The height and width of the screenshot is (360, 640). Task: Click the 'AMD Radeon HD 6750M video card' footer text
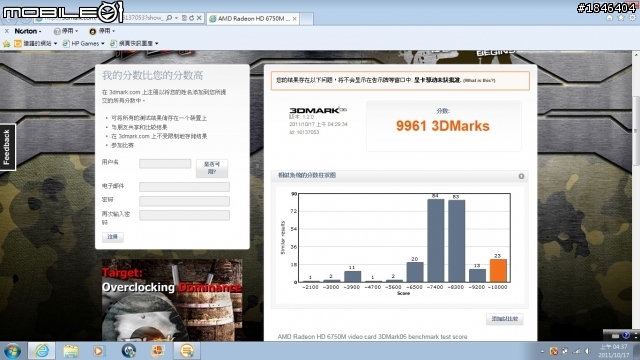pyautogui.click(x=372, y=337)
